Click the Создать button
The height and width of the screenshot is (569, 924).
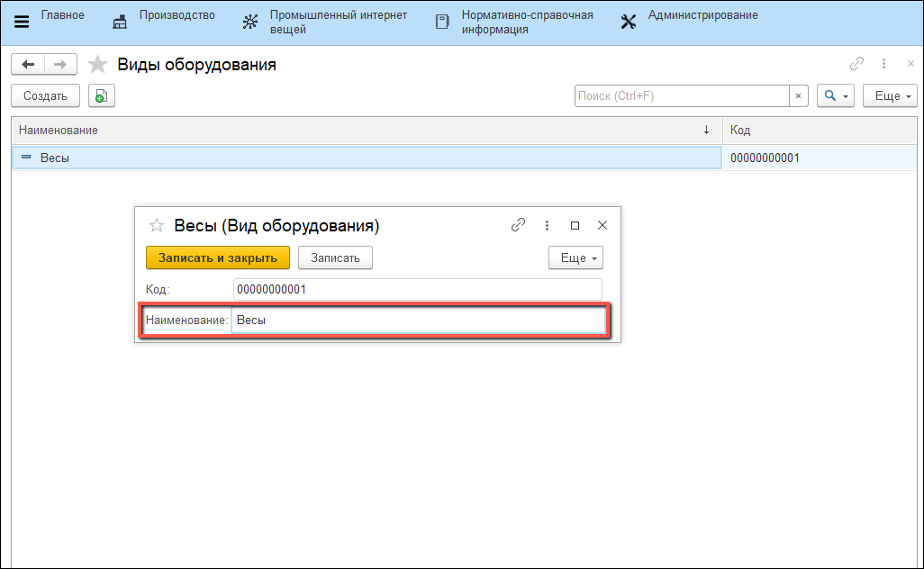coord(45,96)
